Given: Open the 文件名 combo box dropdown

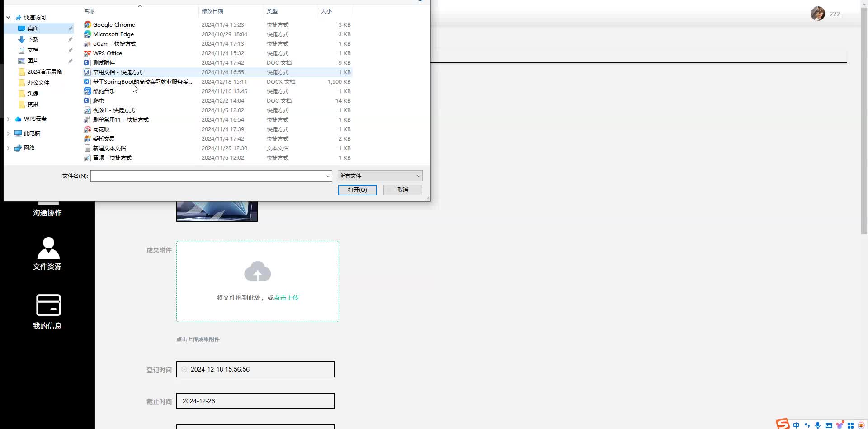Looking at the screenshot, I should click(x=328, y=176).
